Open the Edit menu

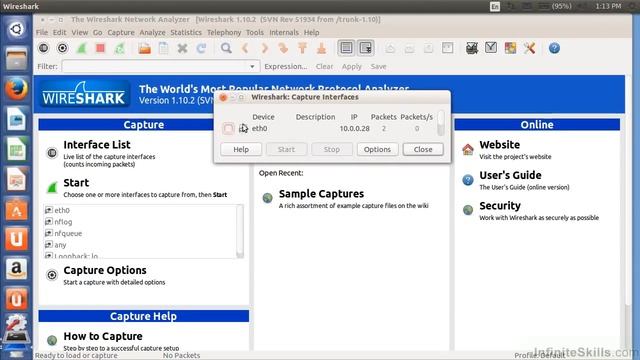click(59, 32)
